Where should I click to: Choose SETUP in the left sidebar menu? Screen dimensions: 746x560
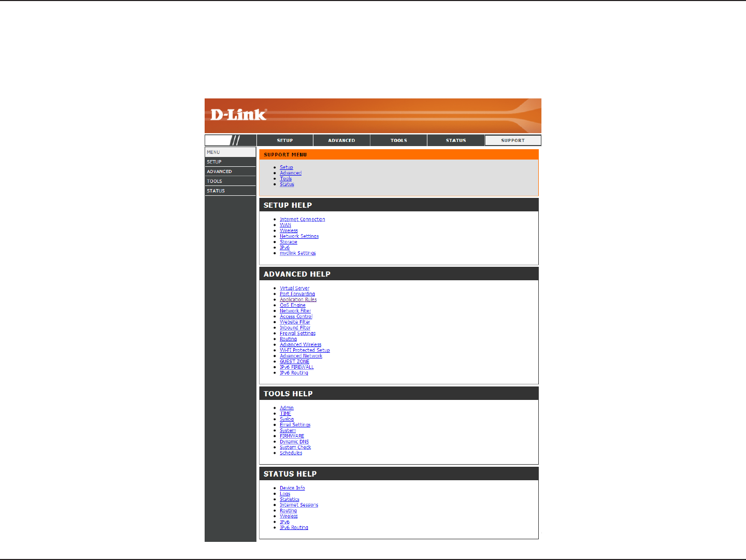231,162
